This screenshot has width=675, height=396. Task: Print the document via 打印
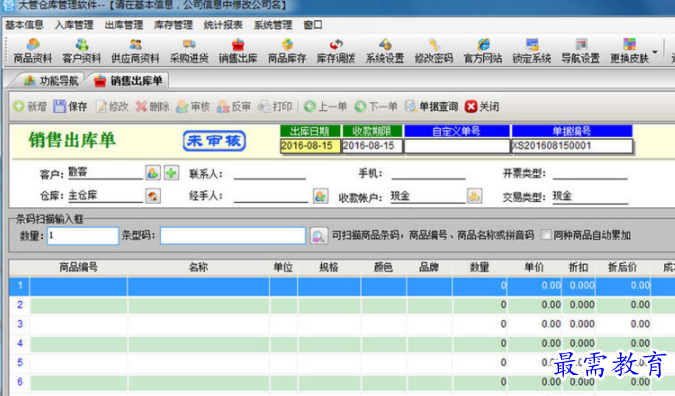(275, 106)
